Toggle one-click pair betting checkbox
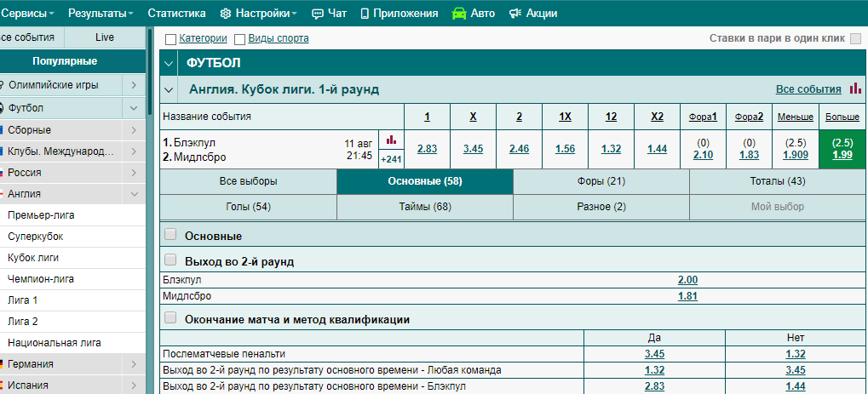This screenshot has width=868, height=394. click(x=855, y=39)
